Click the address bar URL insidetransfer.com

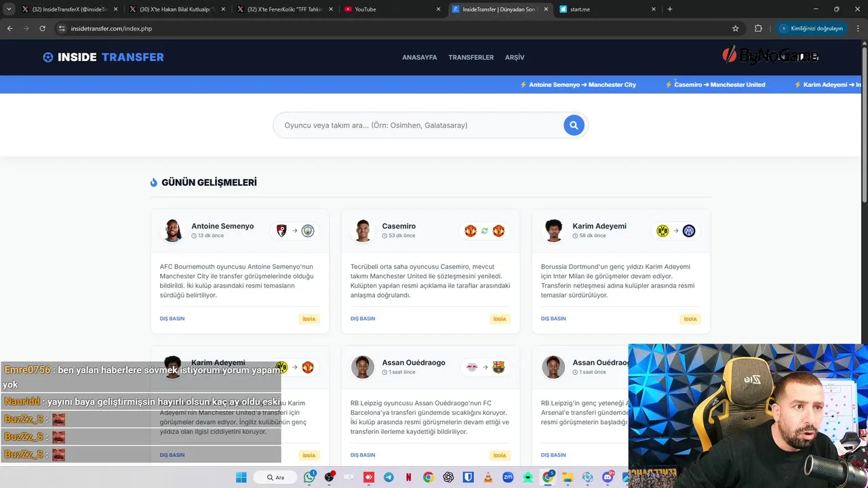pos(111,28)
